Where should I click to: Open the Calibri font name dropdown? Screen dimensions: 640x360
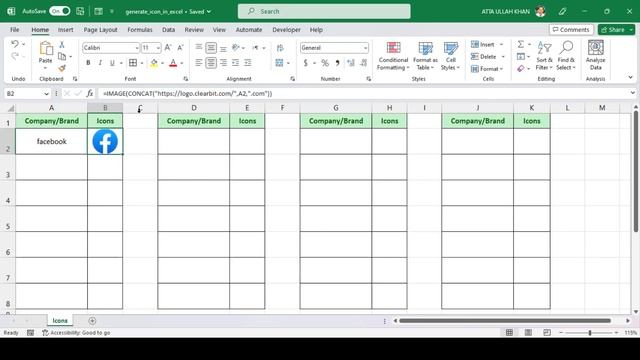[x=137, y=48]
